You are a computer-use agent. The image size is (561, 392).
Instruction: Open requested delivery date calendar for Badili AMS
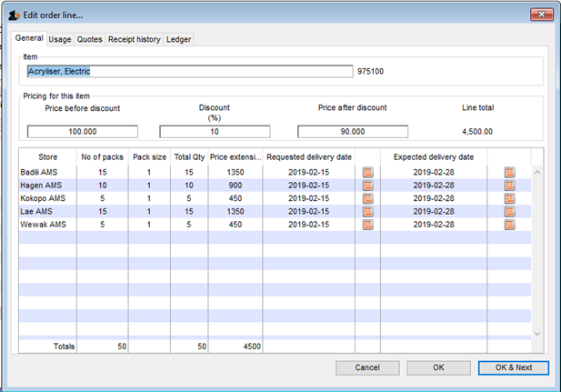coord(367,171)
